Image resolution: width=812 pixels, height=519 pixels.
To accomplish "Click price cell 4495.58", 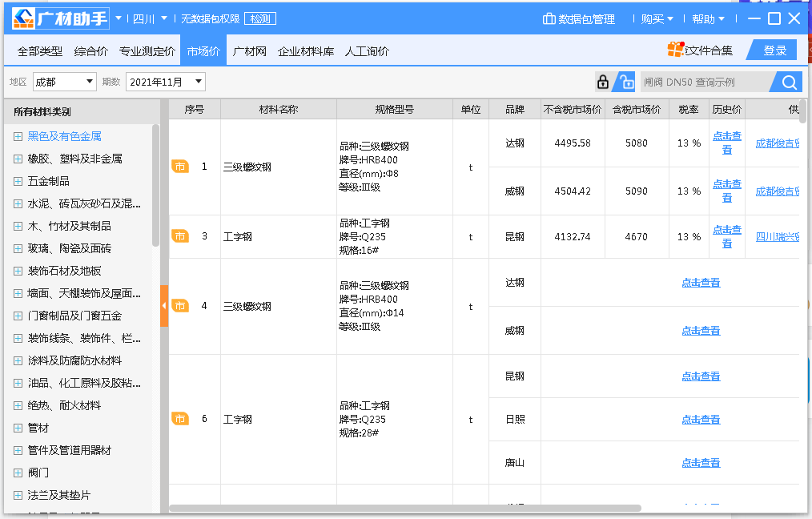I will pos(573,143).
